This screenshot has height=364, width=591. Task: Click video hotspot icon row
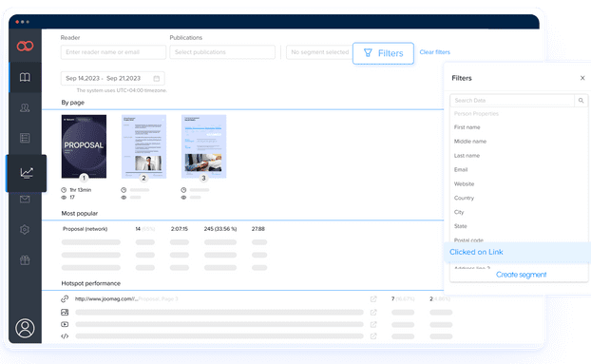point(65,324)
